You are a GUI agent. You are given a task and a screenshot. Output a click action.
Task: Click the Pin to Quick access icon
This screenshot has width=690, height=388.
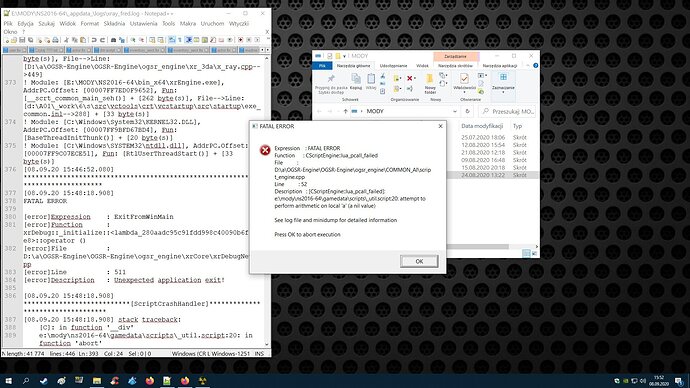pos(331,78)
